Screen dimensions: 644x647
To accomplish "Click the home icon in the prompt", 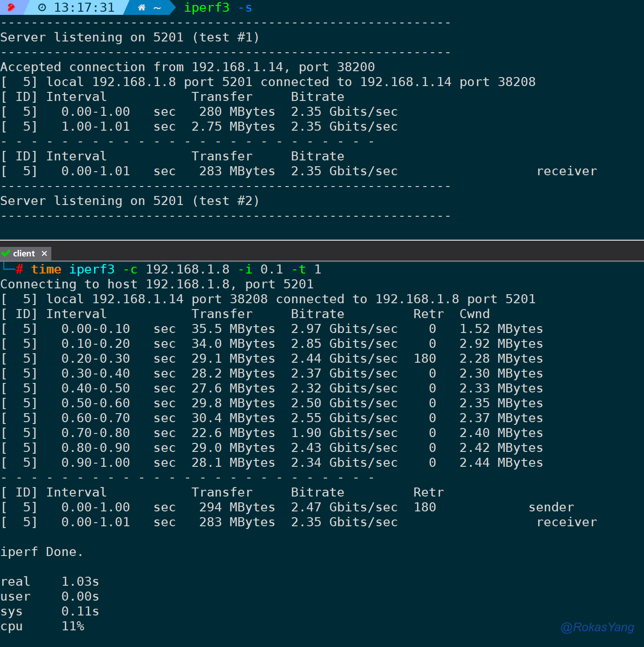I will (141, 8).
